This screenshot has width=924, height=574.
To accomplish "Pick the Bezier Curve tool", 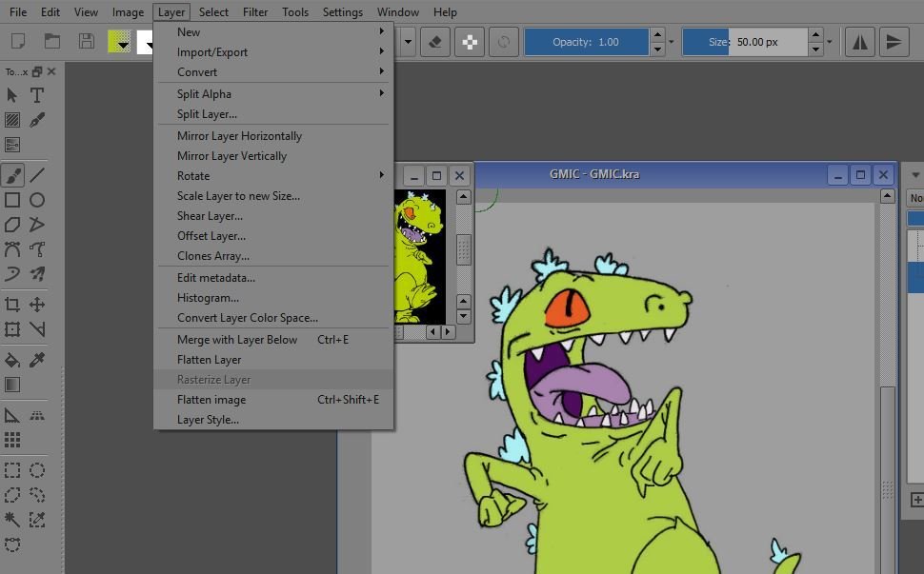I will [11, 249].
